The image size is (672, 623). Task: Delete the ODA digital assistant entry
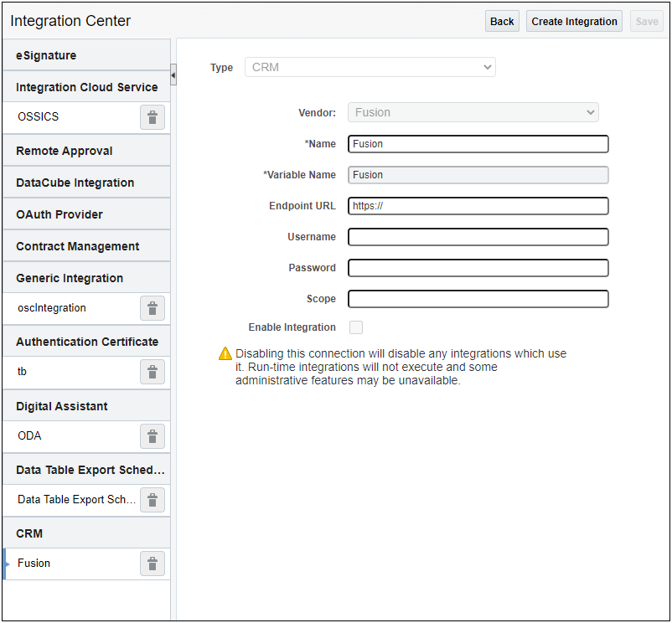[152, 437]
